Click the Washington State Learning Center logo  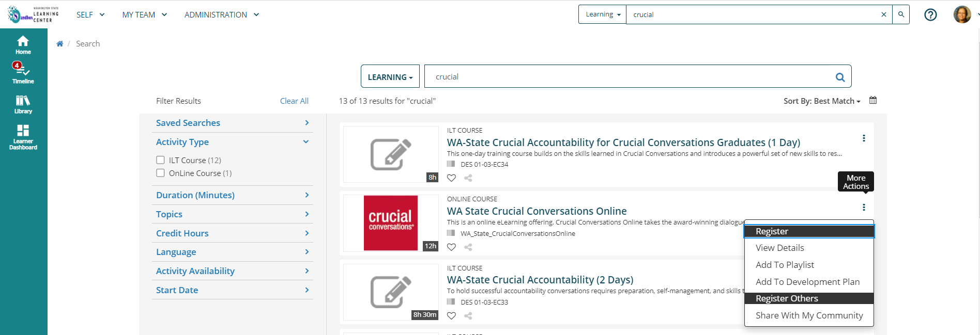click(33, 14)
